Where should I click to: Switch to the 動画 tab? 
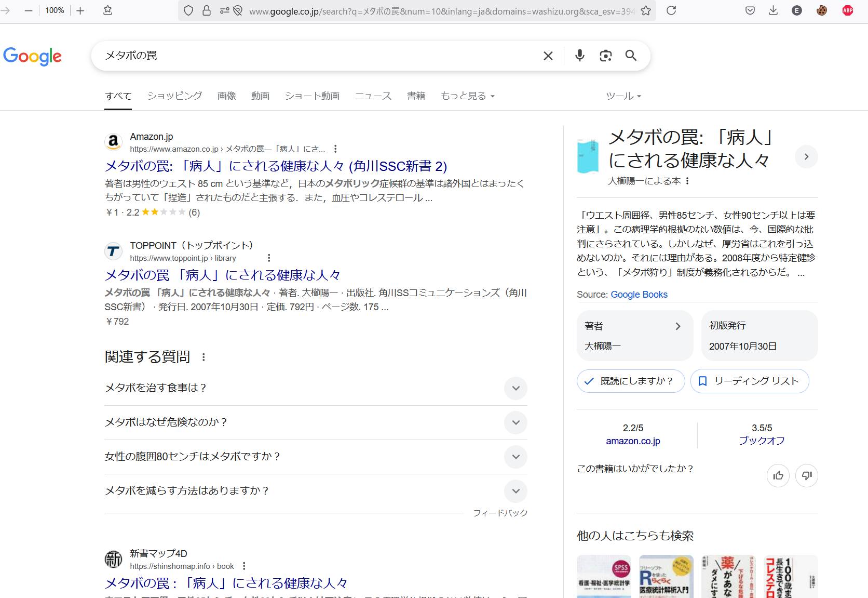261,96
